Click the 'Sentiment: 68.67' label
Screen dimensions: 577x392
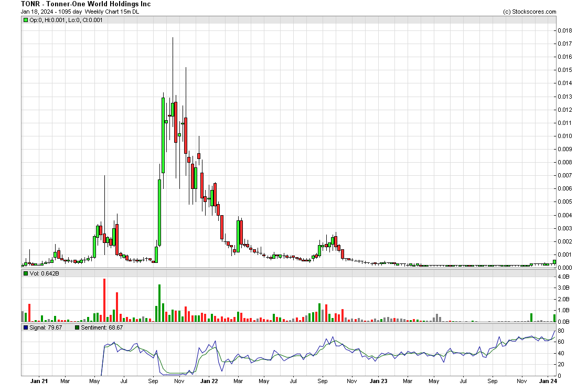(x=102, y=327)
